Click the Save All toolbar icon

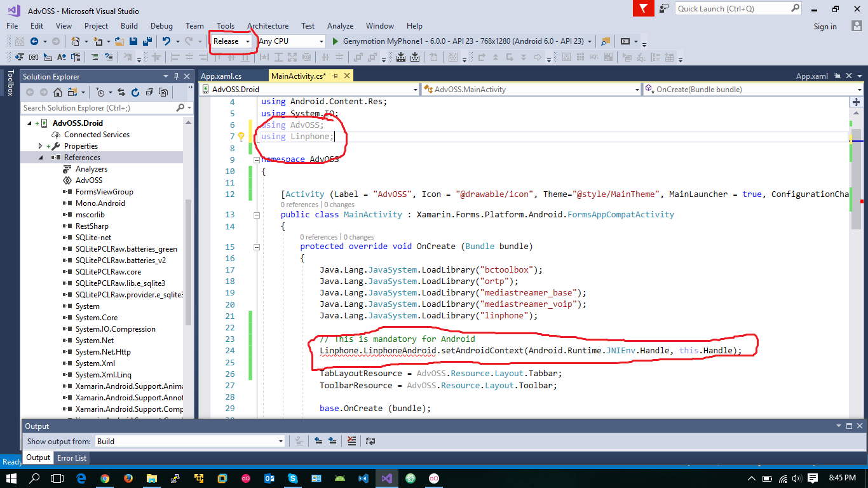click(x=147, y=41)
